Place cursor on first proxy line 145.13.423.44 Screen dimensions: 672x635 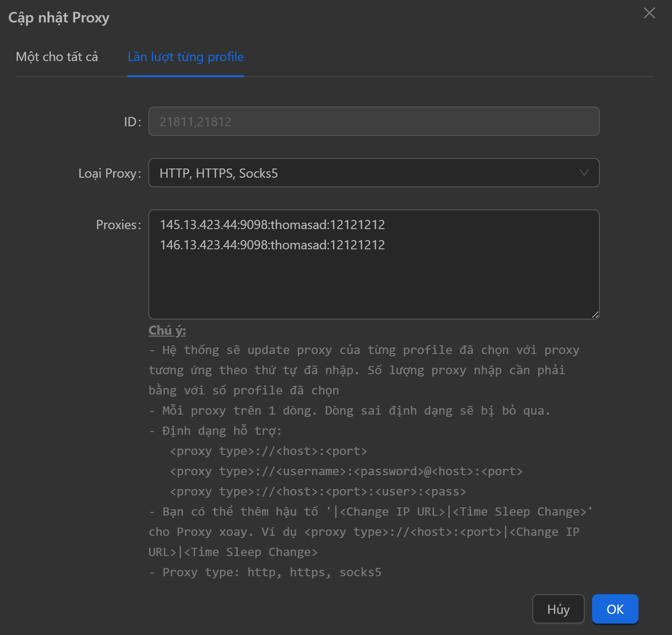point(272,225)
